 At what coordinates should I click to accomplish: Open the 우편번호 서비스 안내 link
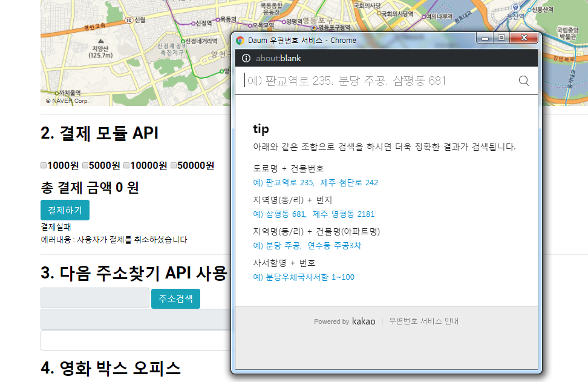[423, 321]
